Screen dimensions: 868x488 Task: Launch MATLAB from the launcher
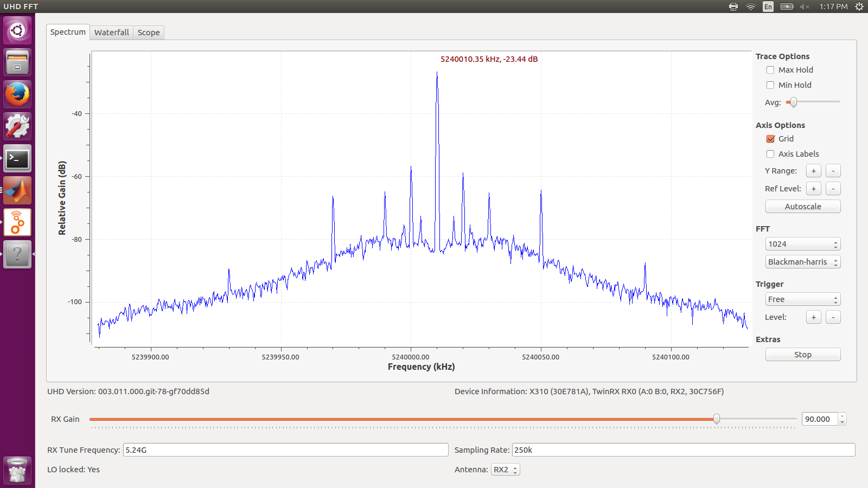[17, 191]
